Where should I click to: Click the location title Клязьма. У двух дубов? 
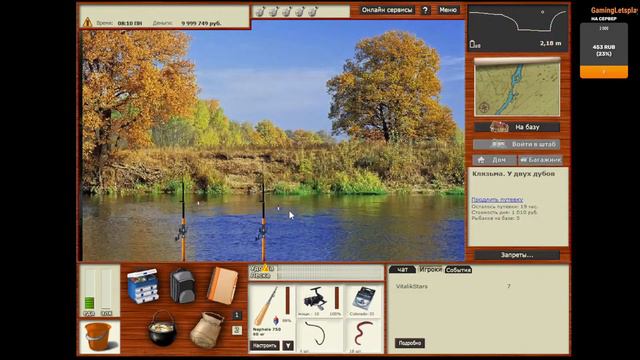[513, 174]
